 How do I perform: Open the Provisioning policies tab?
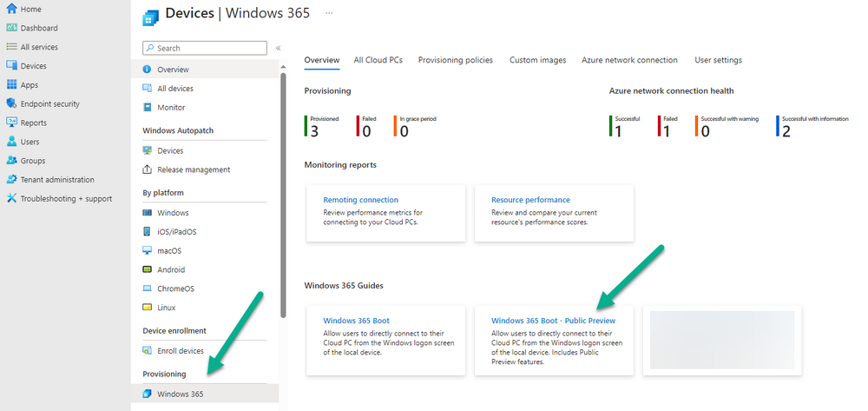click(x=456, y=60)
